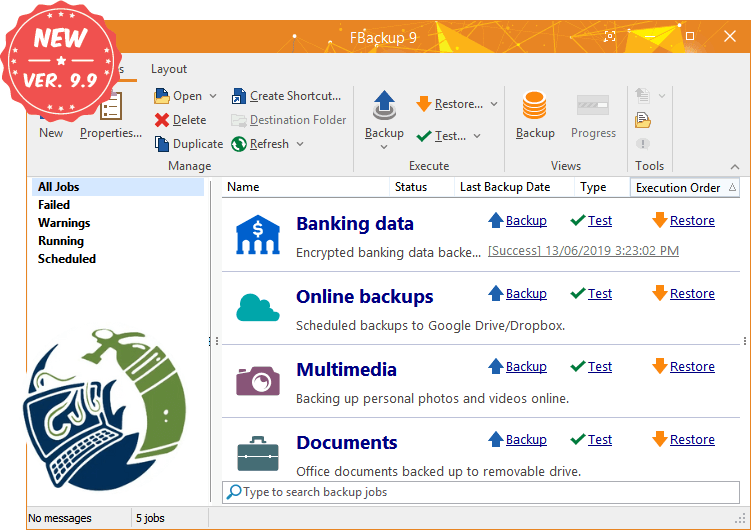Image resolution: width=751 pixels, height=530 pixels.
Task: Expand the Refresh dropdown arrow
Action: point(300,144)
